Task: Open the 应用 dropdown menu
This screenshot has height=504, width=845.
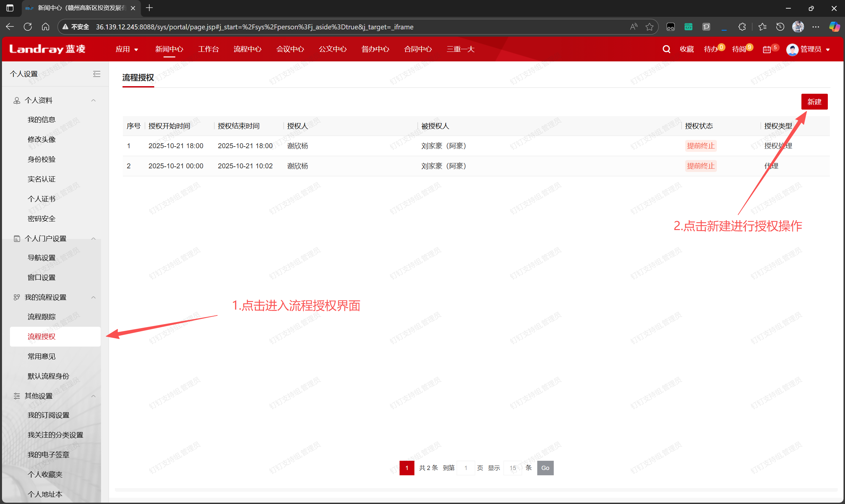Action: coord(126,49)
